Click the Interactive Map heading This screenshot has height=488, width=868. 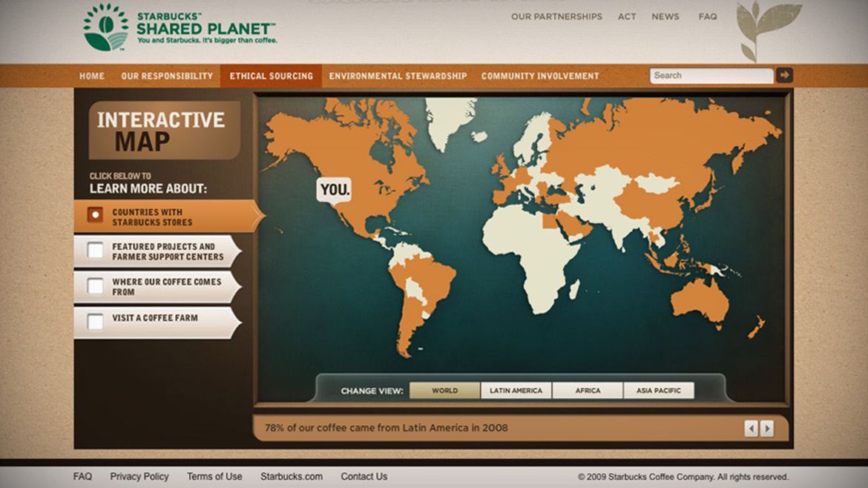tap(164, 130)
